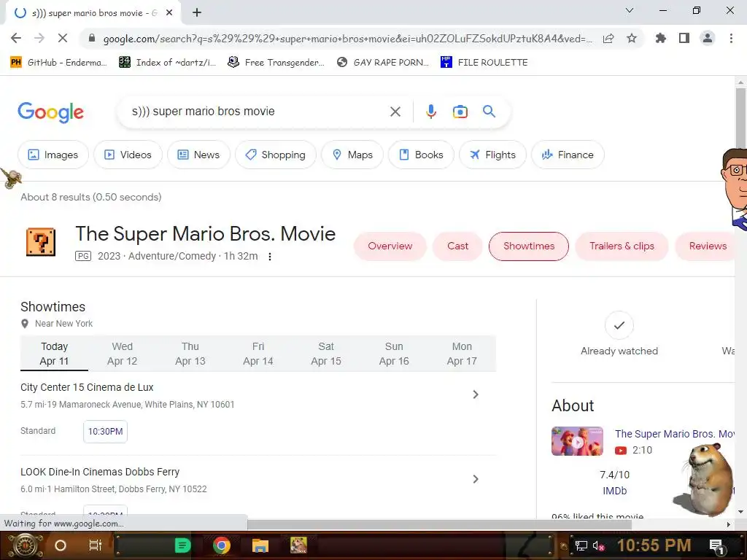Submit search with magnifier icon
Screen dimensions: 747x560
pyautogui.click(x=489, y=112)
